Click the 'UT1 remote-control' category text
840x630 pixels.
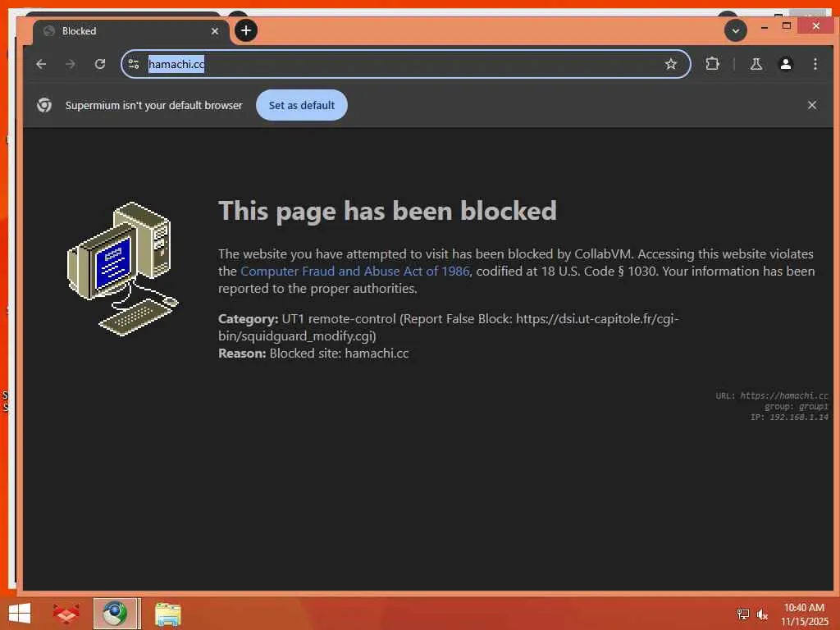(339, 319)
